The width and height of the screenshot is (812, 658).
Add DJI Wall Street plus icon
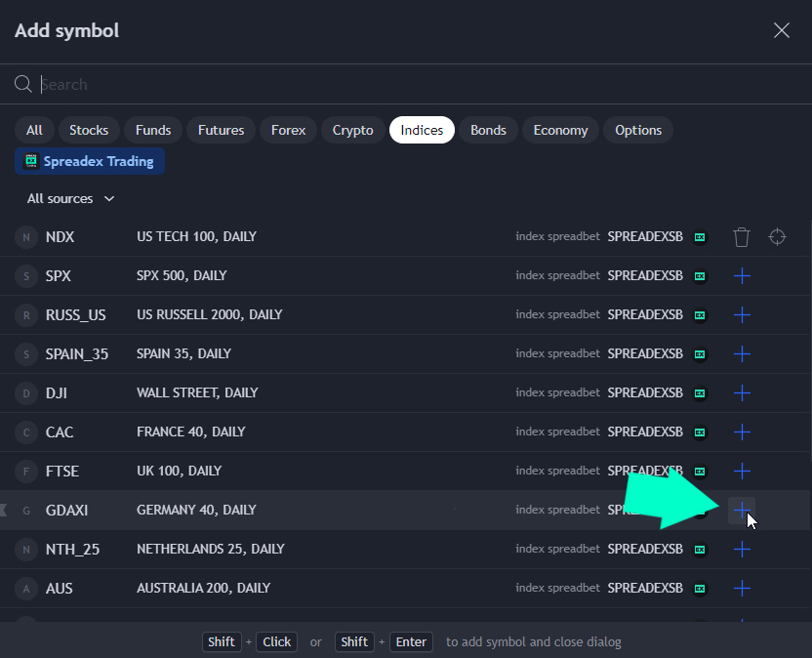click(742, 393)
